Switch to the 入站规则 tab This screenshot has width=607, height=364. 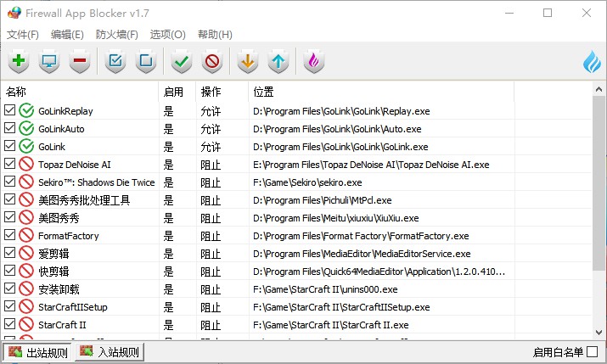click(x=110, y=351)
